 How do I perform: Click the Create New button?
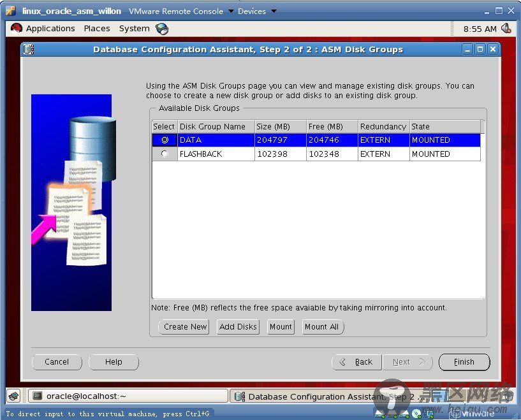point(184,327)
